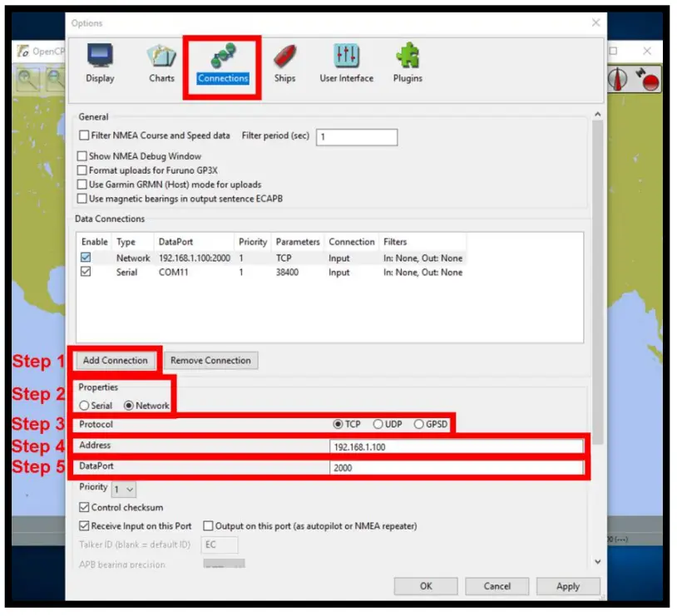Toggle Use Garmin GRMN (Host) mode
Image resolution: width=677 pixels, height=616 pixels.
pyautogui.click(x=82, y=185)
